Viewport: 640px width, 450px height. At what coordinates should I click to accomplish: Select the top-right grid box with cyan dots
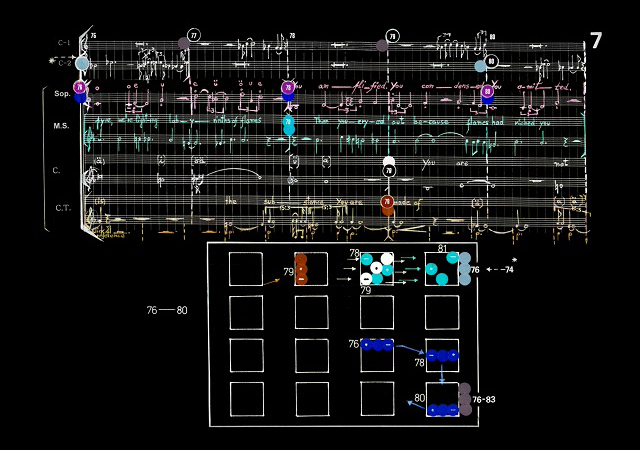442,269
